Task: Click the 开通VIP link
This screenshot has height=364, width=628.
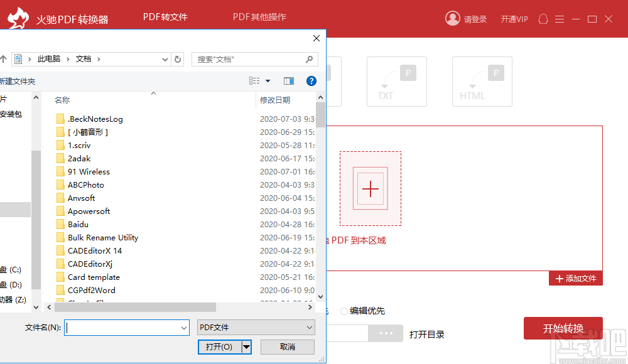Action: coord(514,19)
